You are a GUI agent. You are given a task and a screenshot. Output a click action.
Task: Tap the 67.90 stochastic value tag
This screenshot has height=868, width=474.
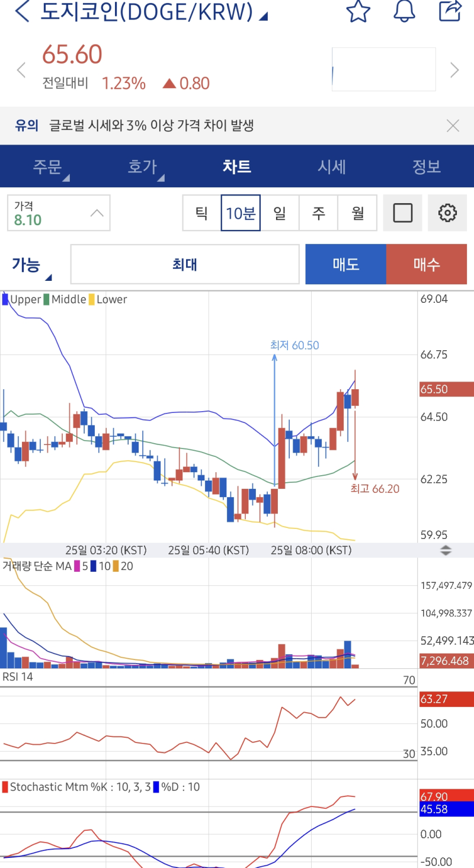[x=446, y=796]
